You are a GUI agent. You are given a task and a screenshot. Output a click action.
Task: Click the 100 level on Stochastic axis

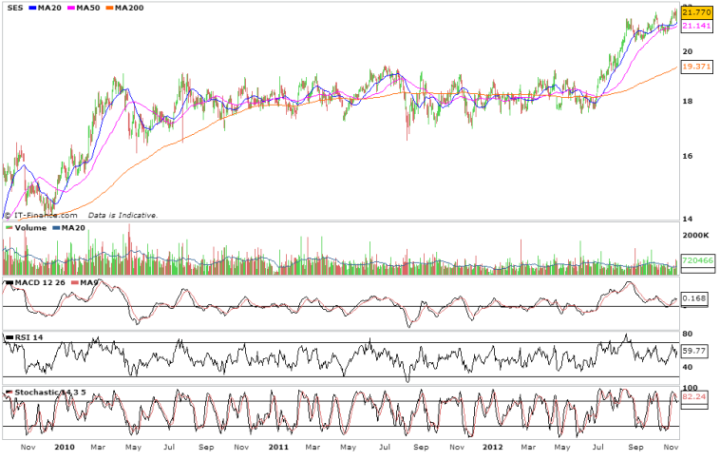tap(690, 388)
